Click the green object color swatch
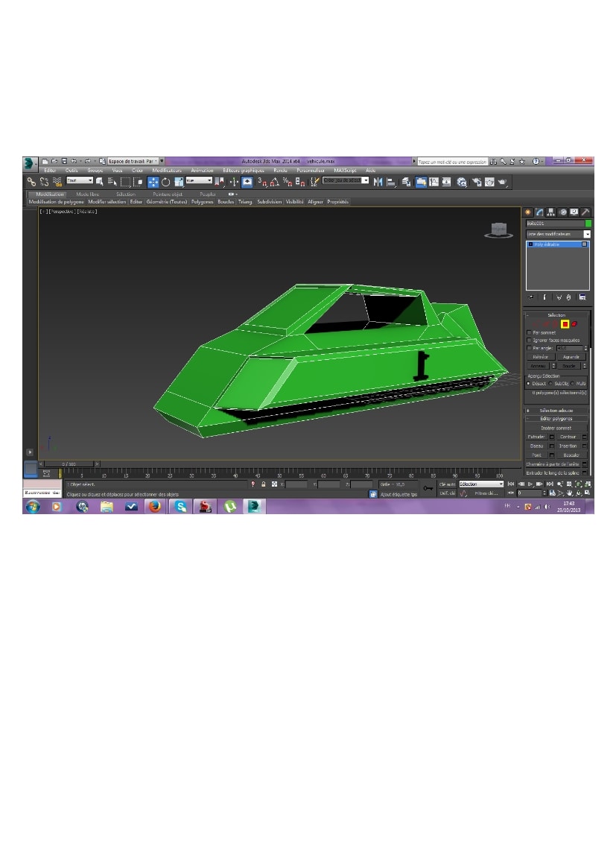Image resolution: width=616 pixels, height=851 pixels. tap(588, 223)
